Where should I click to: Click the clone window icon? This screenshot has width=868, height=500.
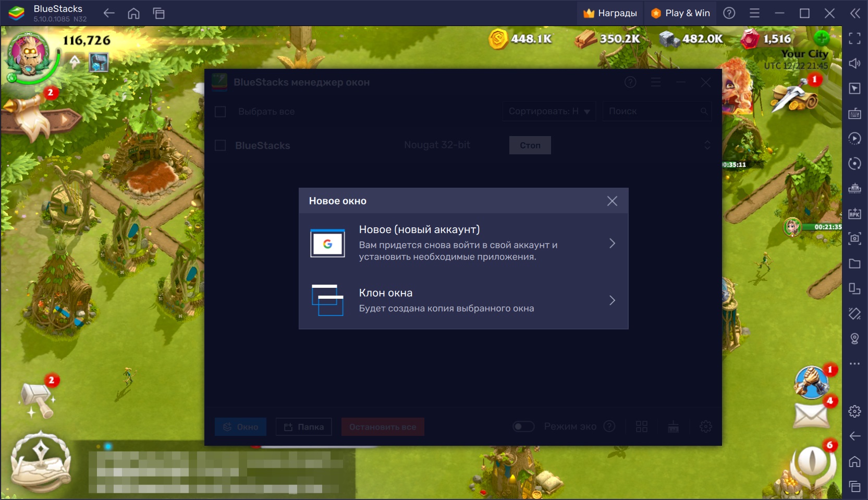(327, 300)
